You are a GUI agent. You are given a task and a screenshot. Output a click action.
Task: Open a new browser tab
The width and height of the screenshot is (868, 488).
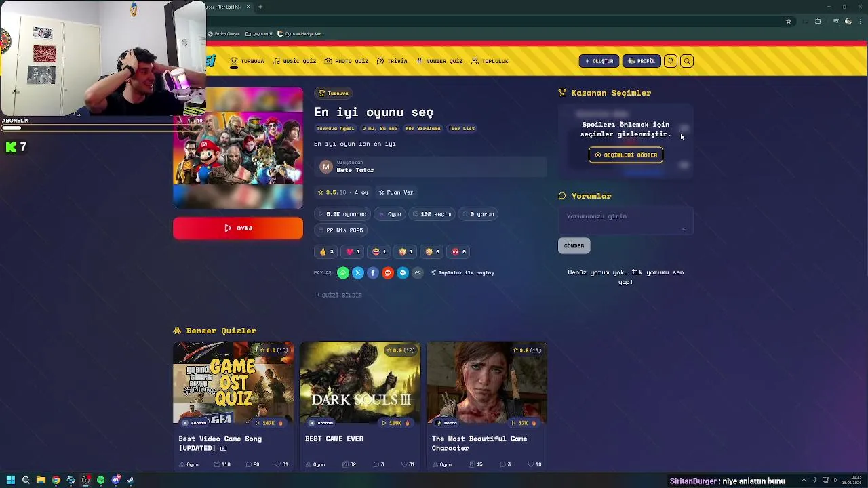coord(260,7)
